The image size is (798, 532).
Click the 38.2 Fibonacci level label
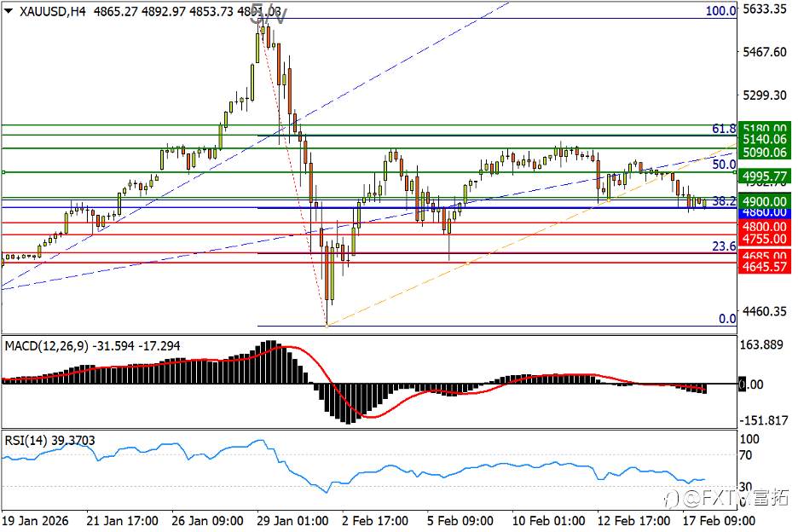pos(724,201)
